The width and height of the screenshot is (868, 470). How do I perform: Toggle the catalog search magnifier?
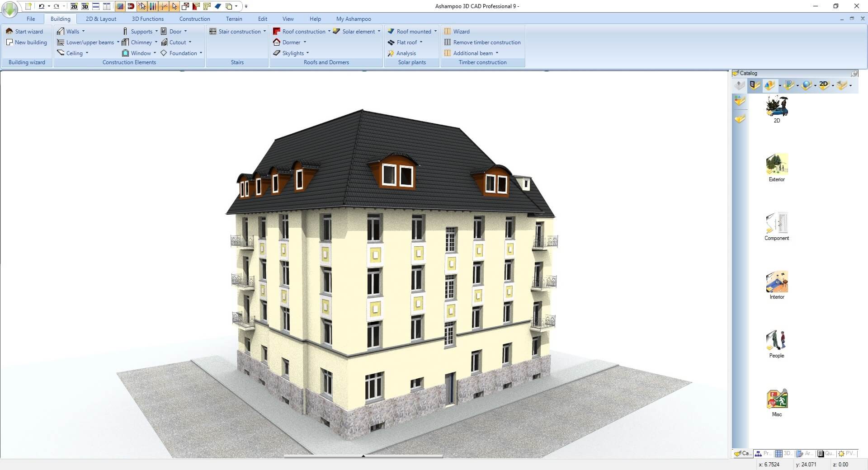pyautogui.click(x=854, y=73)
